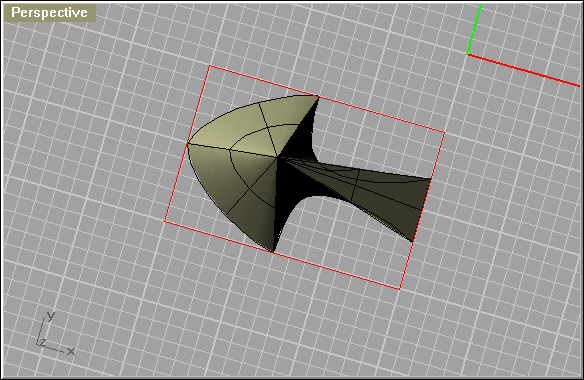Image resolution: width=584 pixels, height=380 pixels.
Task: Pick the red rectangle's bottom-right corner
Action: [399, 289]
